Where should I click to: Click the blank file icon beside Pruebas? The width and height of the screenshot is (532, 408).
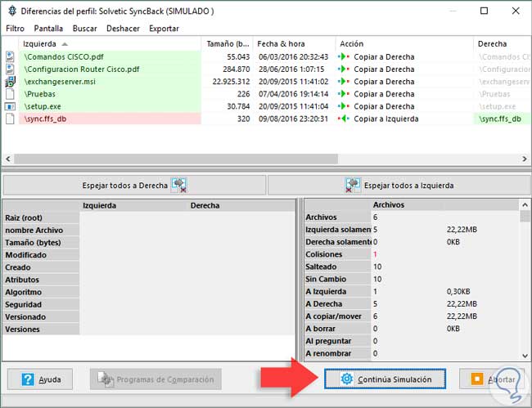pyautogui.click(x=10, y=94)
